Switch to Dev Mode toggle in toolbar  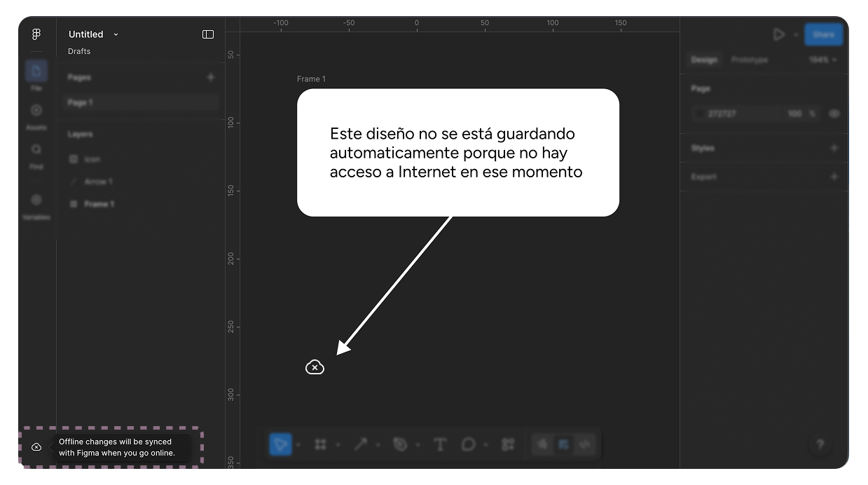coord(584,444)
